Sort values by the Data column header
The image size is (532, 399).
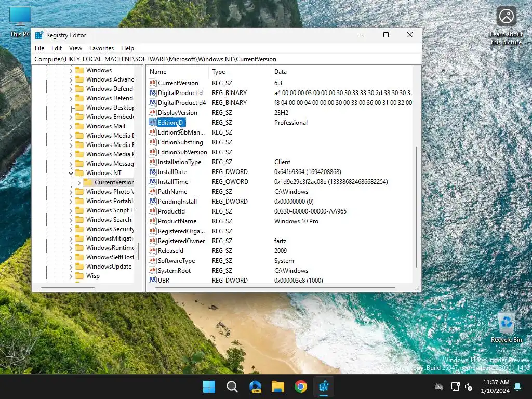[342, 72]
